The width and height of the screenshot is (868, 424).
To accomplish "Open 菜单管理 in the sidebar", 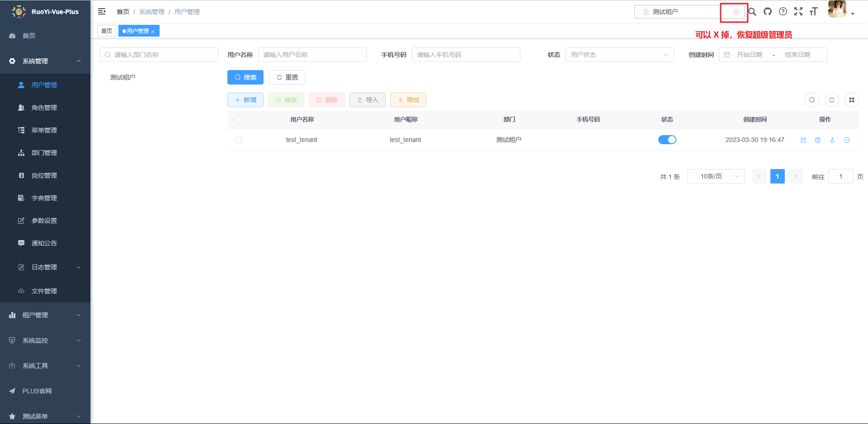I will [x=45, y=130].
